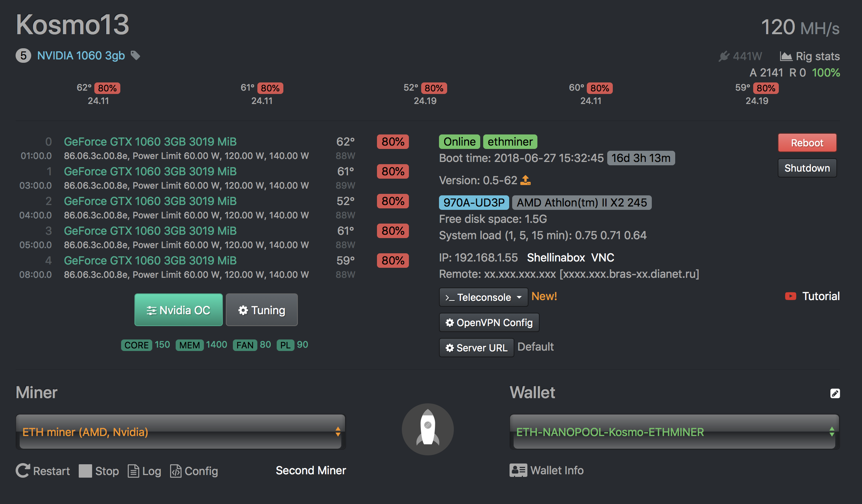
Task: Click the YouTube Tutorial icon
Action: 790,296
